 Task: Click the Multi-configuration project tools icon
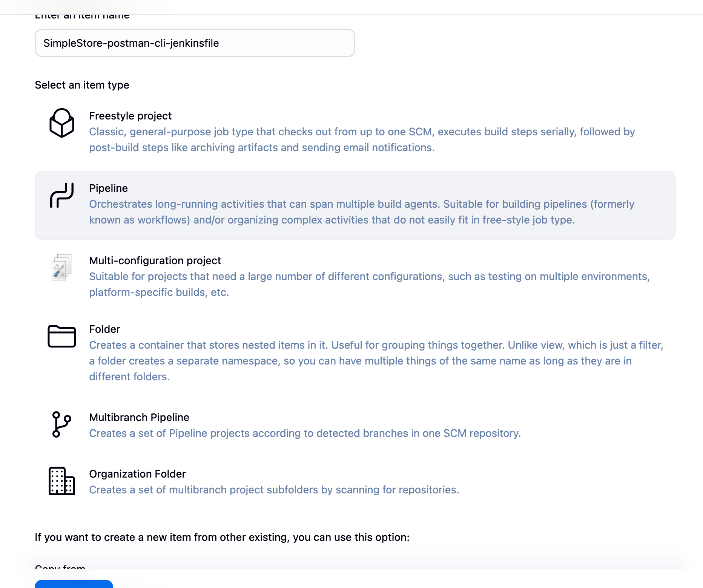(61, 267)
